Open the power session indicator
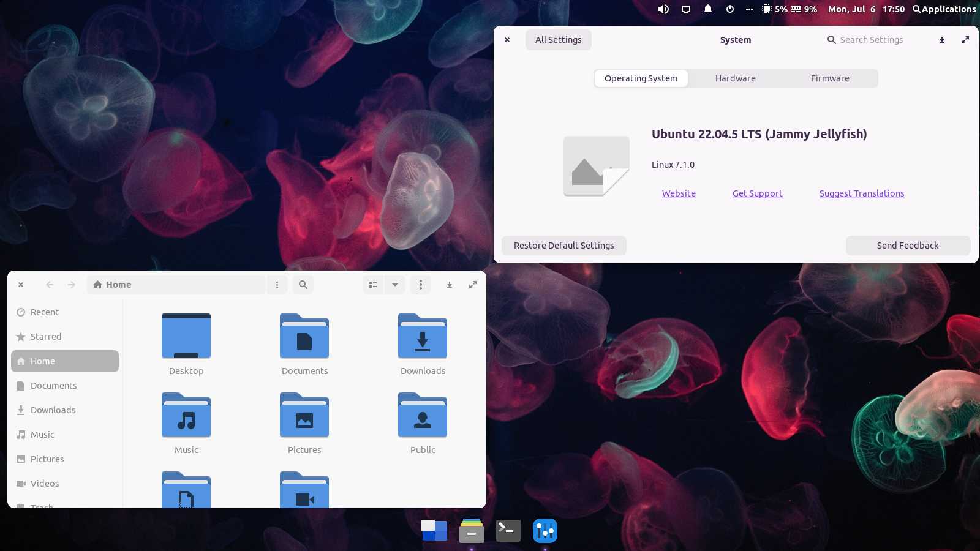The width and height of the screenshot is (980, 551). click(x=730, y=9)
